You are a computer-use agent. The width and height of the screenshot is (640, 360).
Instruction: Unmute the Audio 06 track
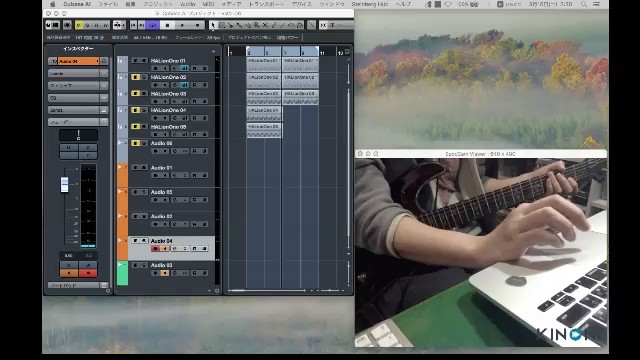(136, 143)
